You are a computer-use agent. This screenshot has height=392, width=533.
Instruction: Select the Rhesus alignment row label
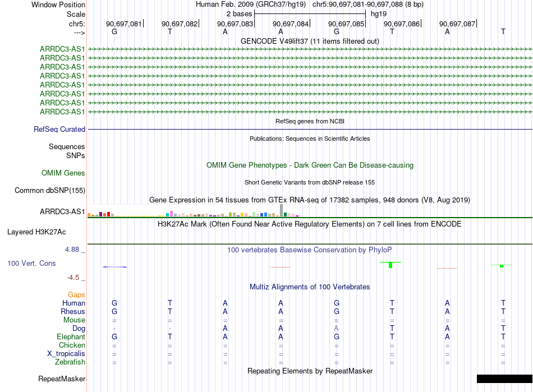point(73,311)
